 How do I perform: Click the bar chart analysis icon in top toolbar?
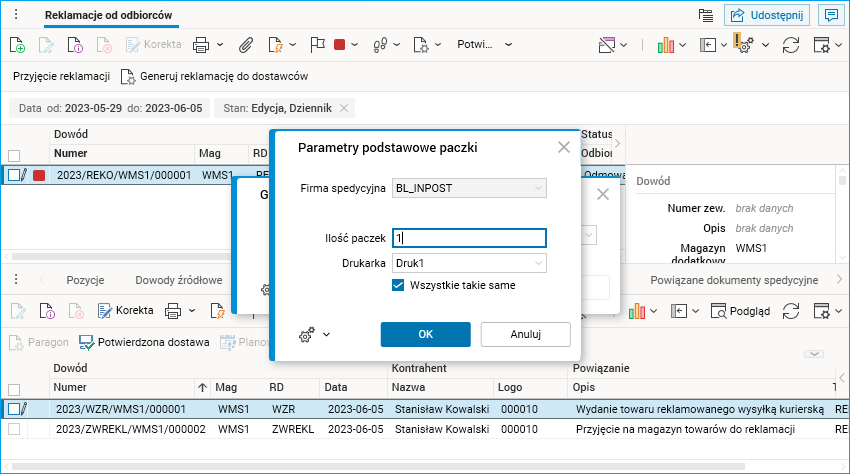[x=666, y=45]
